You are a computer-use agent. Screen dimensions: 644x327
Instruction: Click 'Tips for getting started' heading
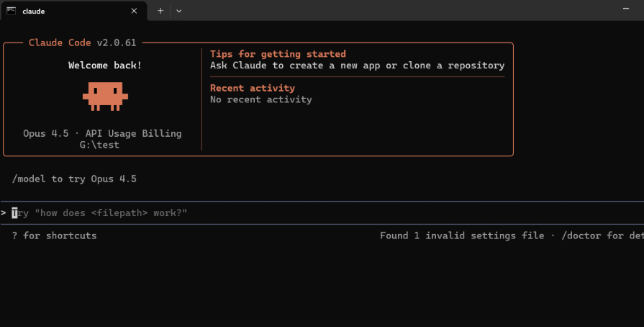pos(278,54)
